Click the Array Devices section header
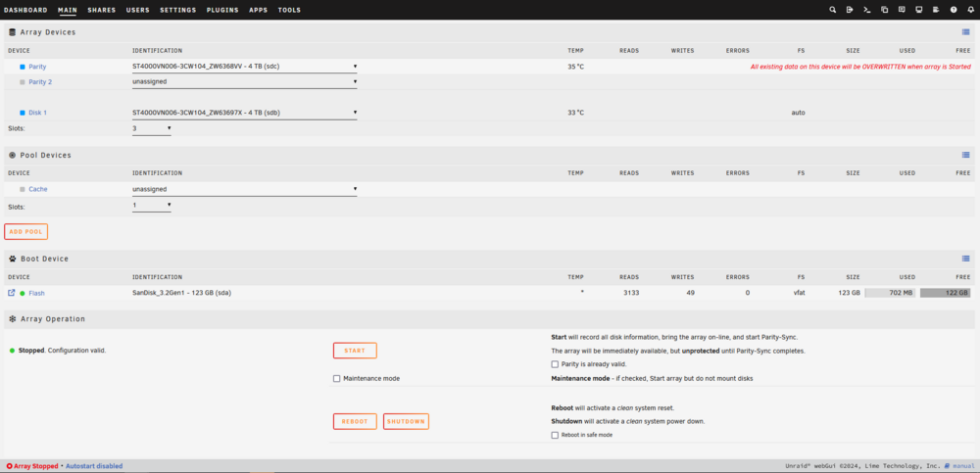The height and width of the screenshot is (473, 980). [490, 32]
